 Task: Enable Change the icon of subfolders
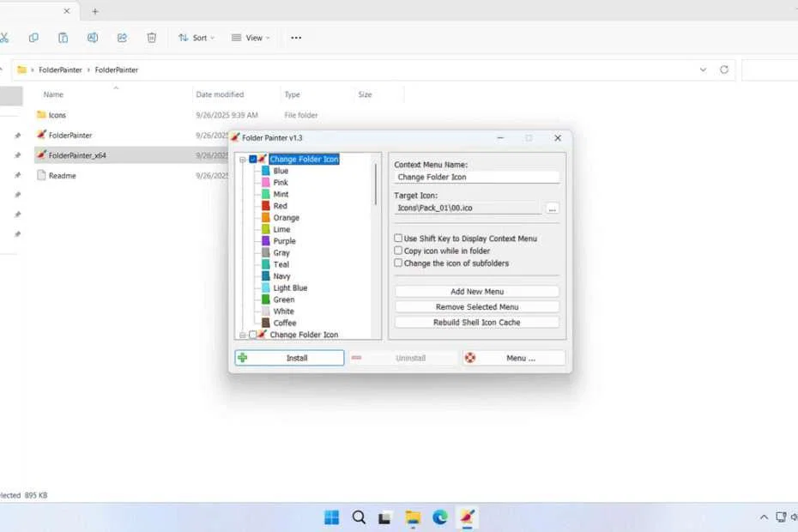(398, 263)
